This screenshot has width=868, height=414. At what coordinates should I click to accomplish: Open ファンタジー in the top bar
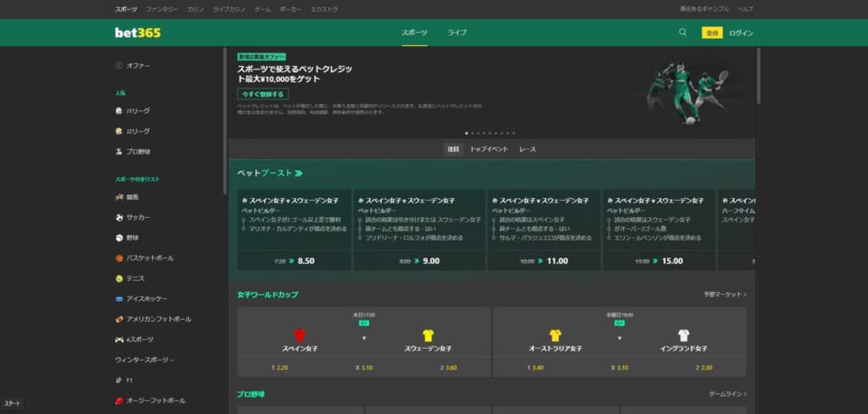[x=162, y=9]
